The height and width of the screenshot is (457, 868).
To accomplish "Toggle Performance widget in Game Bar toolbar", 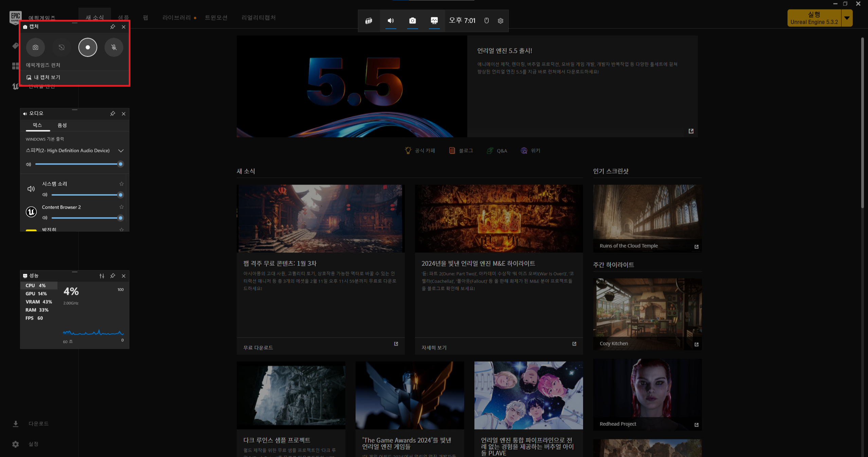I will point(434,21).
